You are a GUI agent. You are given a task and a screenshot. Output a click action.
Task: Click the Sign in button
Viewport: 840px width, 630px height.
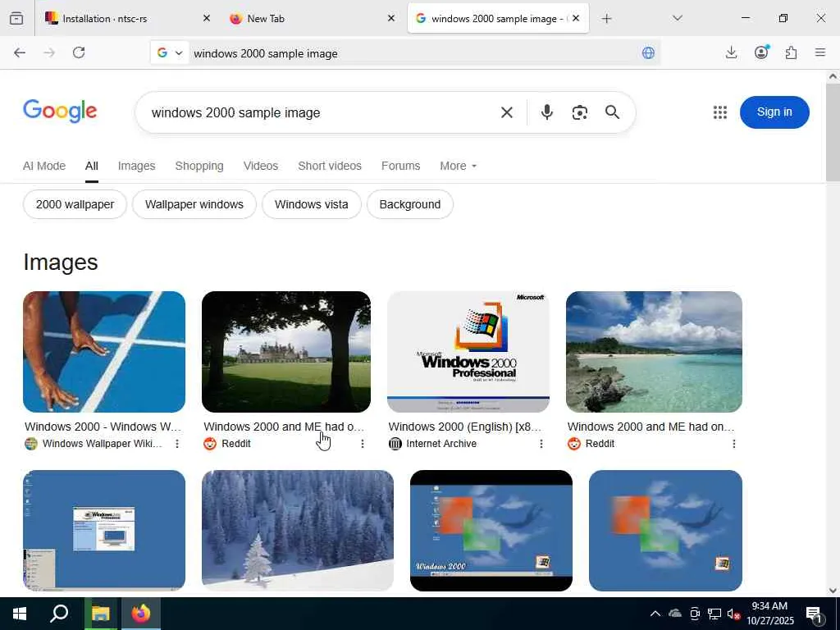(774, 112)
